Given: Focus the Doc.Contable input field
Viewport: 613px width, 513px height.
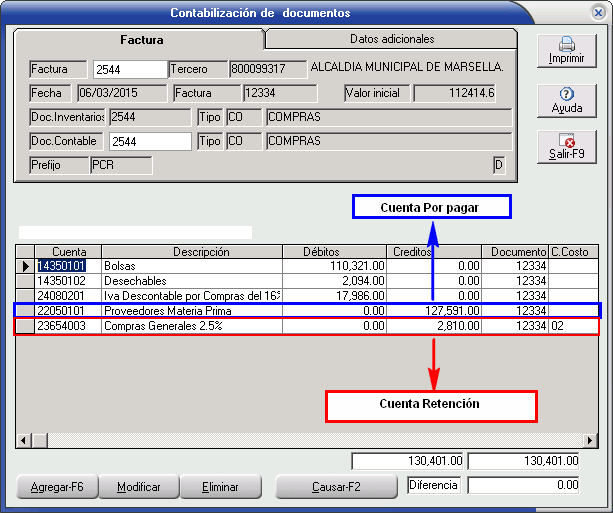Looking at the screenshot, I should [150, 141].
